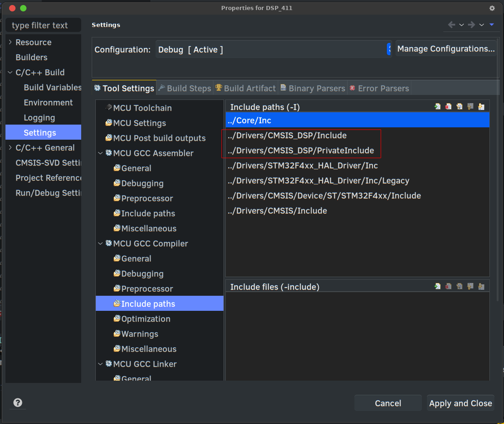Move the selected include path down
The height and width of the screenshot is (424, 504).
tap(481, 106)
